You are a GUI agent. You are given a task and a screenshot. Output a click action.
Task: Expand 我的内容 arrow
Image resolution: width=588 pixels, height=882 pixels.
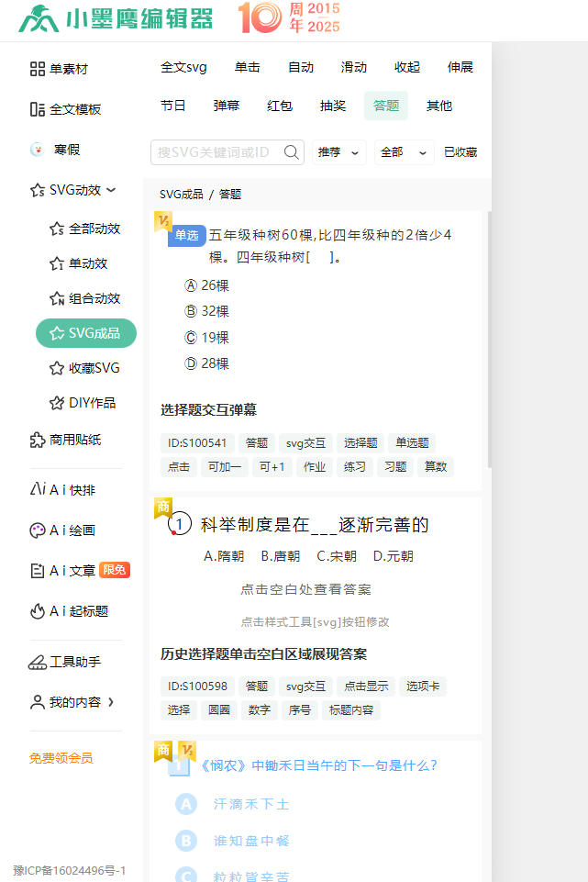click(x=111, y=702)
